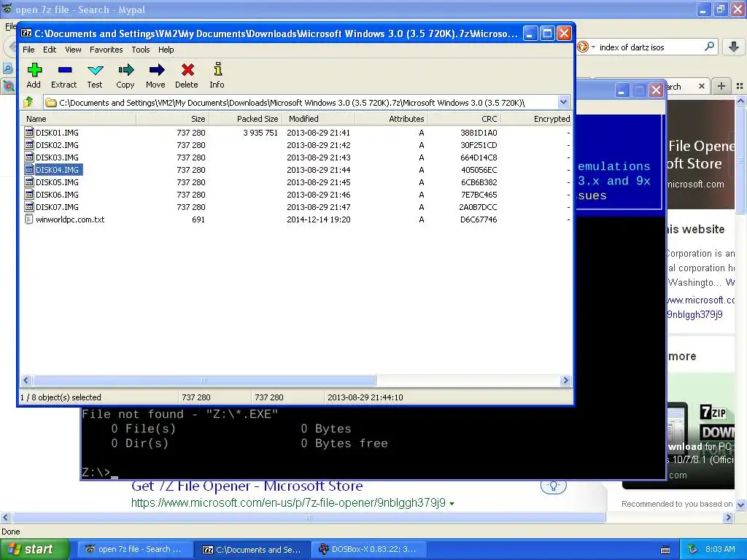Click the Windows start button
Screen dimensions: 747x560
[x=34, y=549]
